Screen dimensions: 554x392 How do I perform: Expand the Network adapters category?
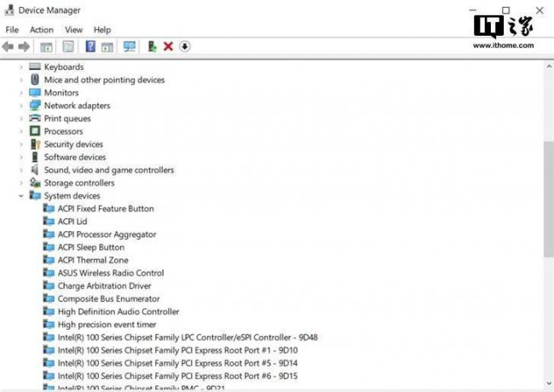pos(21,106)
